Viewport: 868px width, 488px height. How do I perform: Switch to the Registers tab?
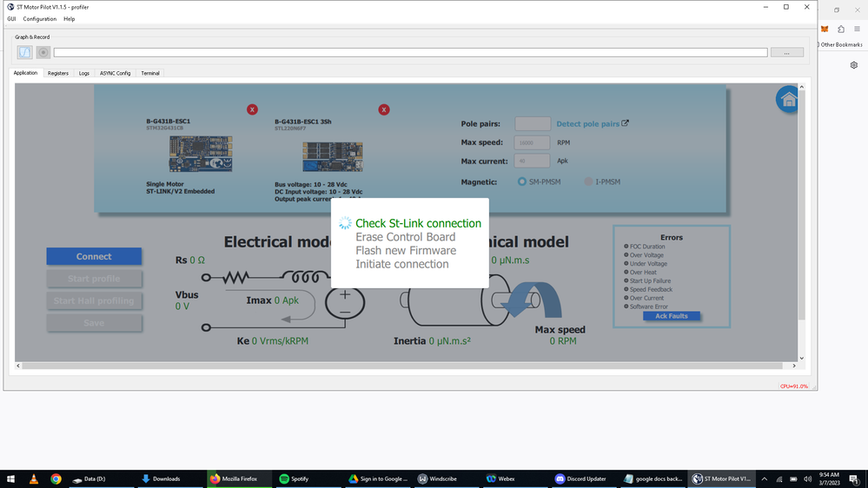pyautogui.click(x=58, y=73)
